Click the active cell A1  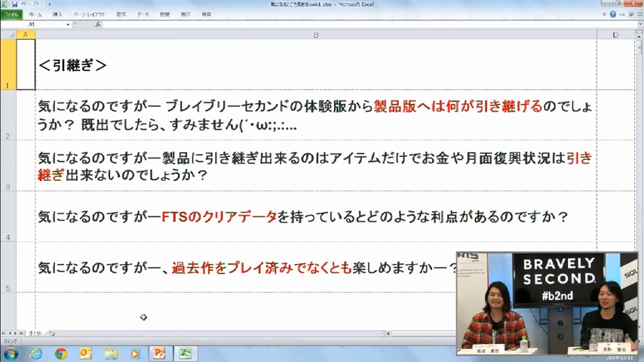tap(26, 65)
